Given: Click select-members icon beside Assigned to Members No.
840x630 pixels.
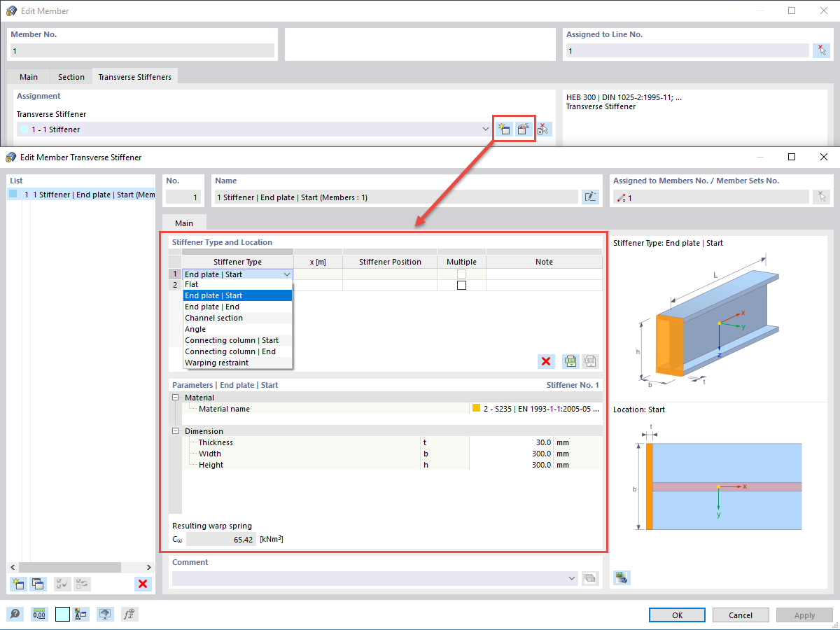Looking at the screenshot, I should point(821,197).
